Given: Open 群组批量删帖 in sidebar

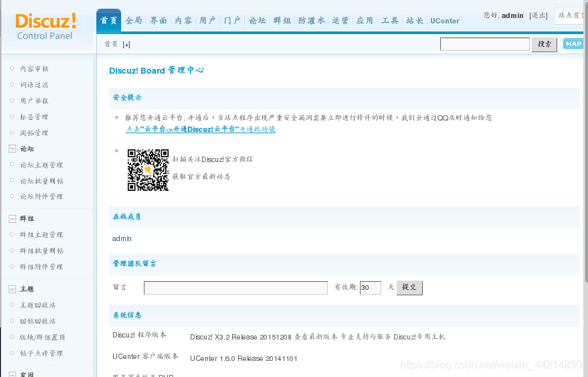Looking at the screenshot, I should point(41,251).
